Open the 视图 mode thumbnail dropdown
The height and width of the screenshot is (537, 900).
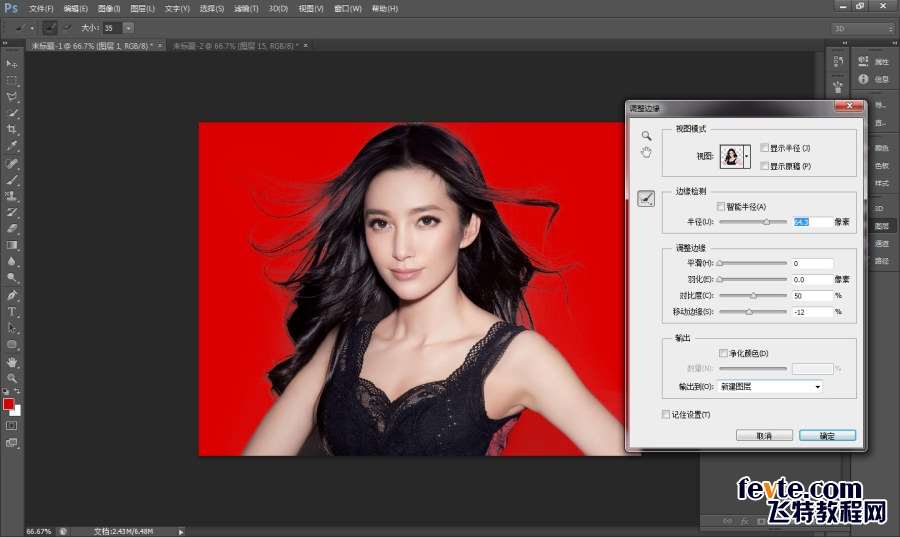tap(747, 156)
